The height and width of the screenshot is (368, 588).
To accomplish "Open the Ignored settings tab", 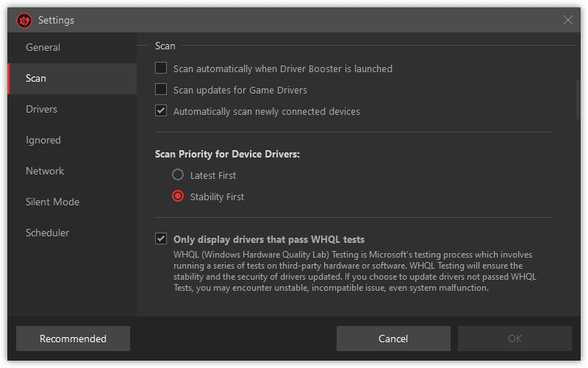I will click(72, 140).
